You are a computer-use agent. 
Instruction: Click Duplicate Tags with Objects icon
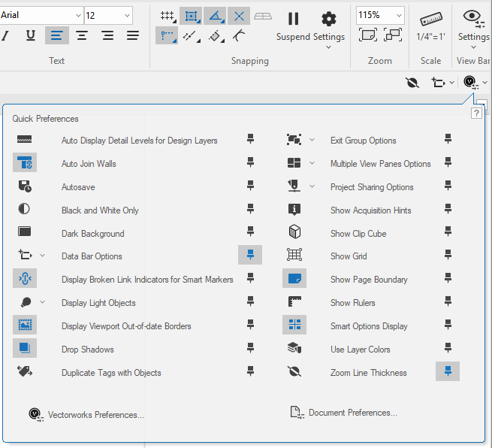coord(25,371)
